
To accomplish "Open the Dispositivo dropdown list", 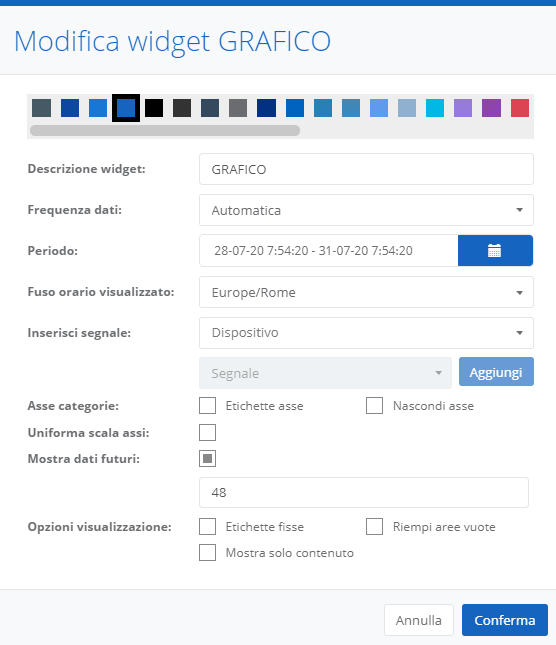I will coord(366,333).
